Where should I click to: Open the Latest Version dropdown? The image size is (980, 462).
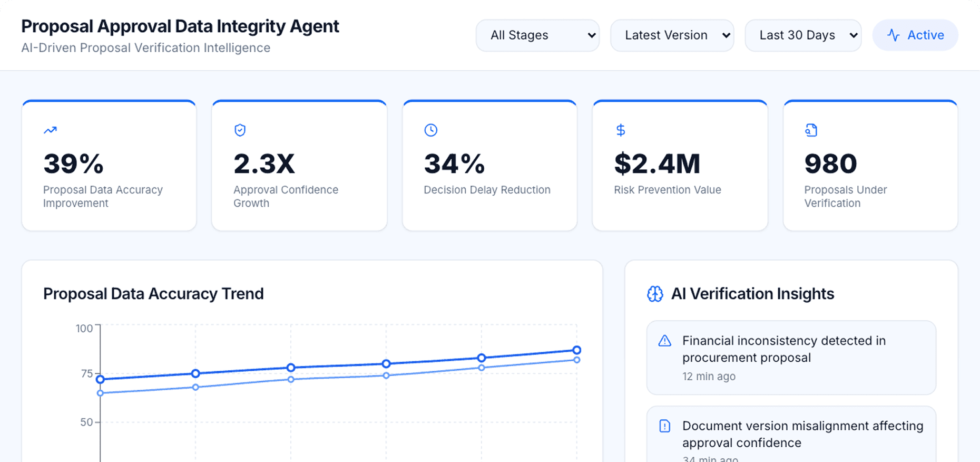point(672,35)
